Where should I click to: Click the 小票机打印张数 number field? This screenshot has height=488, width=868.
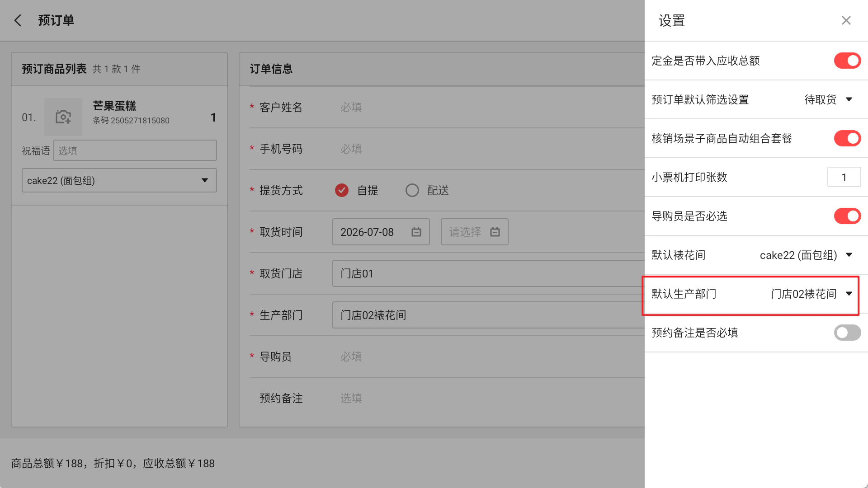click(x=844, y=177)
